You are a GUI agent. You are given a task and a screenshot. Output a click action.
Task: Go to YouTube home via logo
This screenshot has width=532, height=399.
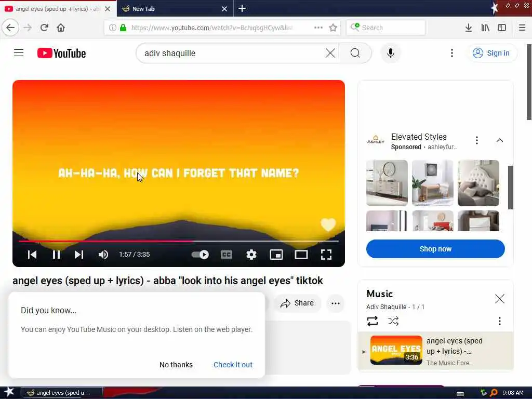(61, 54)
